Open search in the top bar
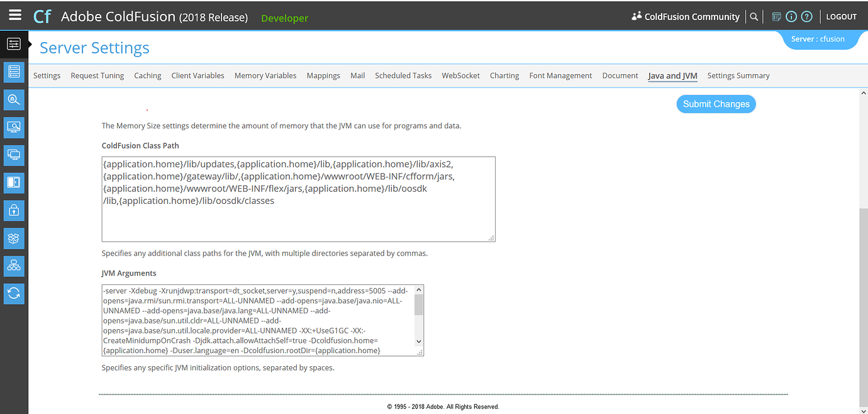The image size is (868, 414). [754, 16]
